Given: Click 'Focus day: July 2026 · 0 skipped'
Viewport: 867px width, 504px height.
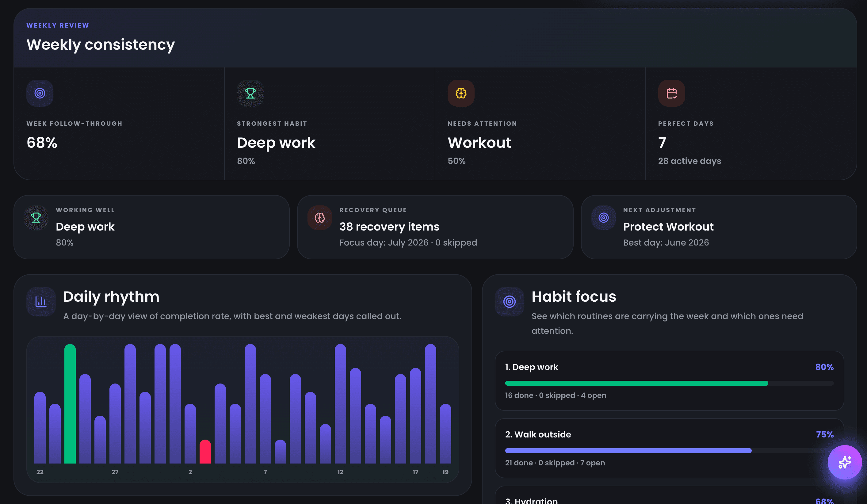Looking at the screenshot, I should coord(408,242).
